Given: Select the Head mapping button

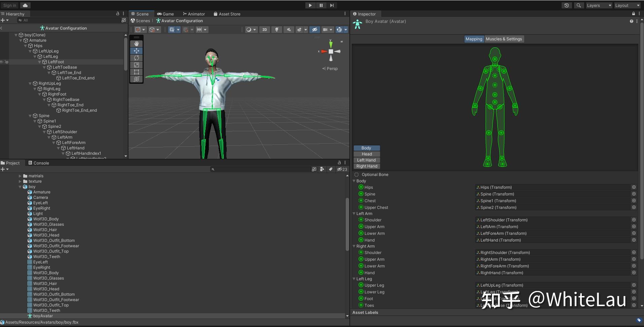Looking at the screenshot, I should [x=367, y=154].
